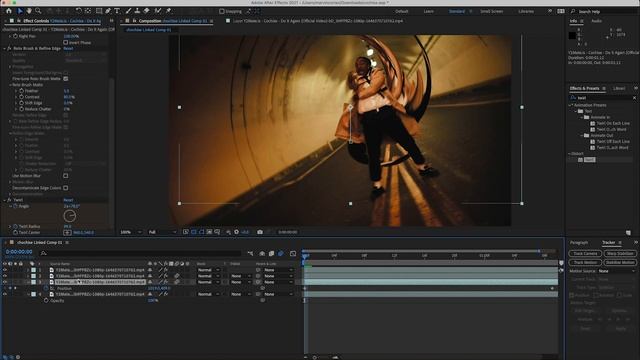Image resolution: width=640 pixels, height=360 pixels.
Task: Collapse the Twist effect section
Action: point(4,200)
